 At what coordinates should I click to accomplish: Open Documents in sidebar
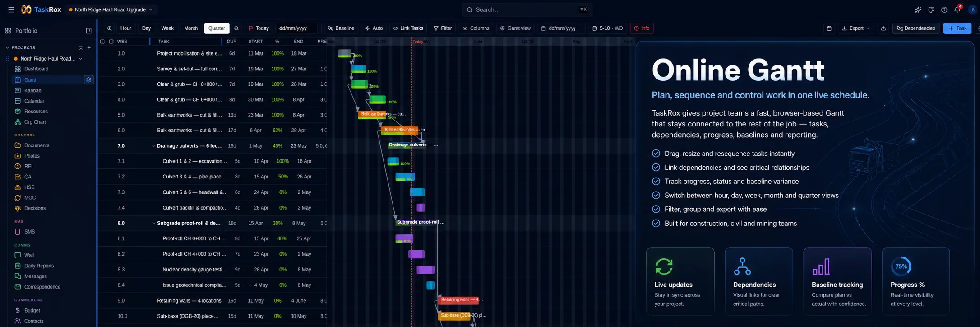click(x=37, y=145)
